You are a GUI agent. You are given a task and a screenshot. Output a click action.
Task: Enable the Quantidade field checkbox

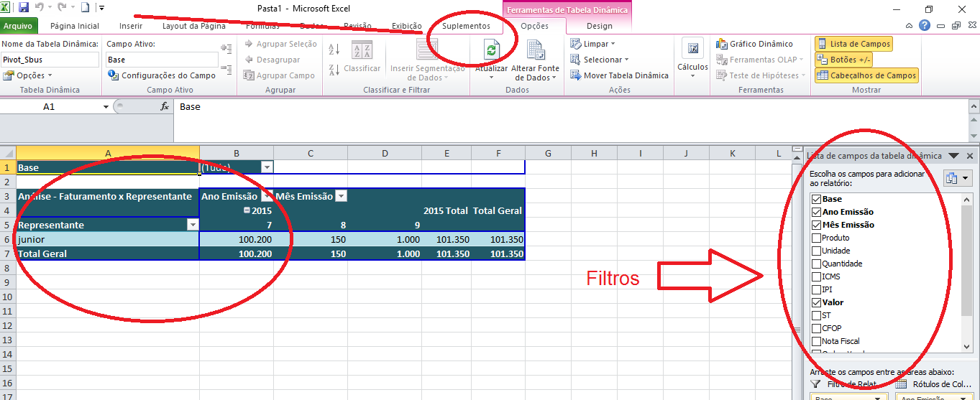pos(815,264)
